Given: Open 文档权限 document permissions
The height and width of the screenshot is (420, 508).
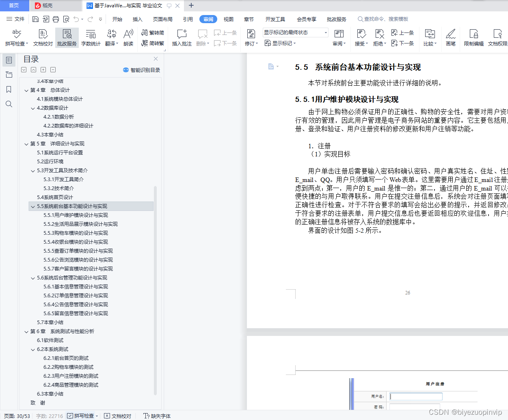Looking at the screenshot, I should 497,38.
